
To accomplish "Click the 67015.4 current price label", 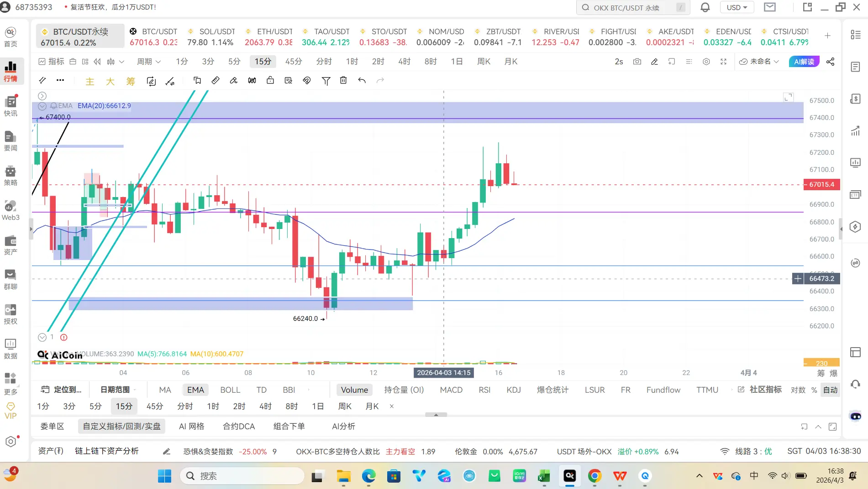I will [x=821, y=185].
